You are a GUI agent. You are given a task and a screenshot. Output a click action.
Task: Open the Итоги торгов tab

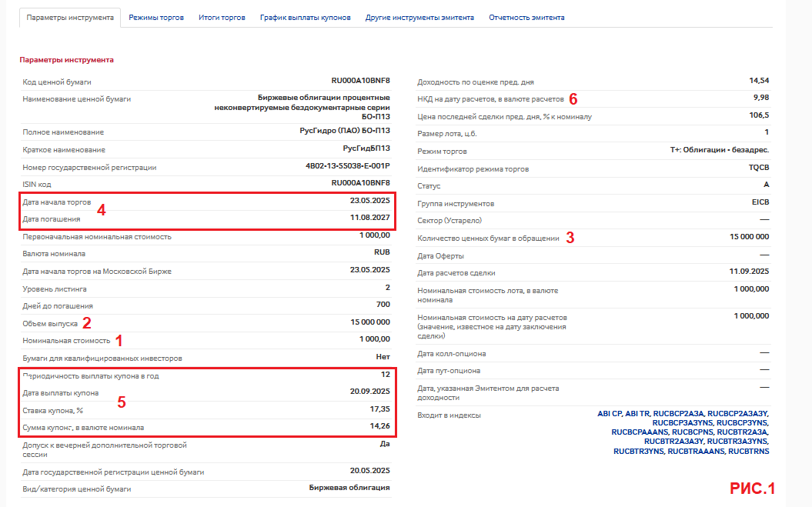[222, 18]
